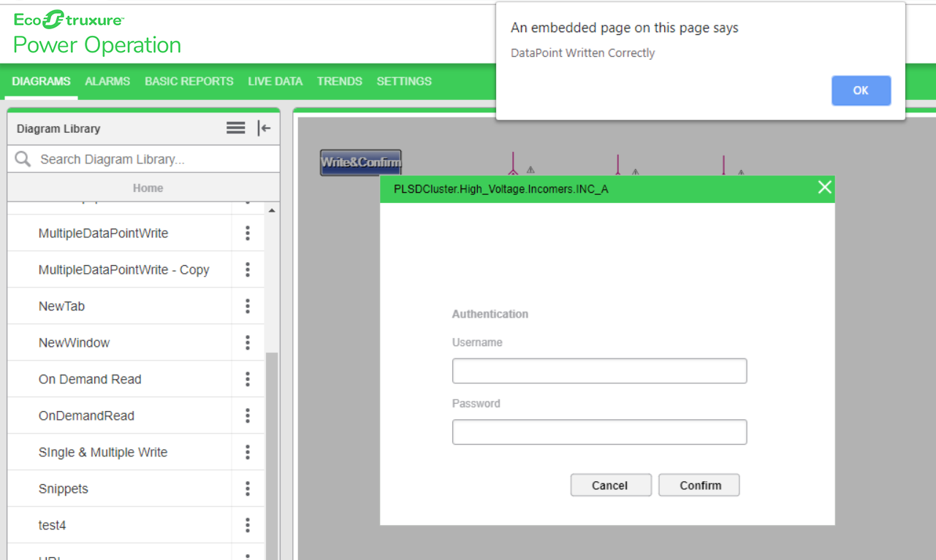The image size is (936, 560).
Task: Open options for MultipleDataPointWrite - Copy
Action: click(248, 270)
